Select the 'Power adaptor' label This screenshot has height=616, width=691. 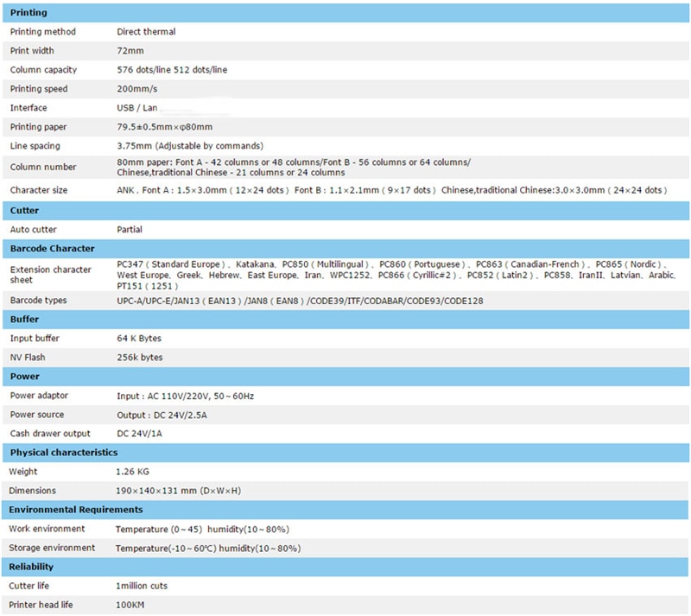point(39,396)
